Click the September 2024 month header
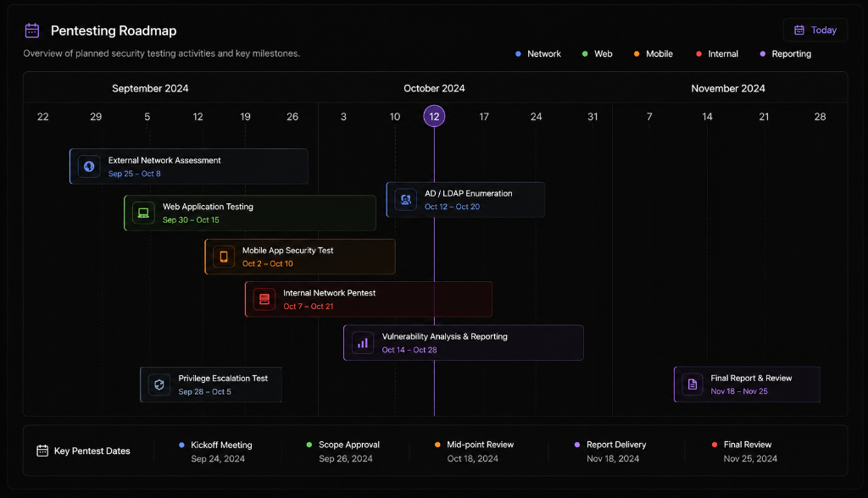This screenshot has width=868, height=498. pos(150,89)
